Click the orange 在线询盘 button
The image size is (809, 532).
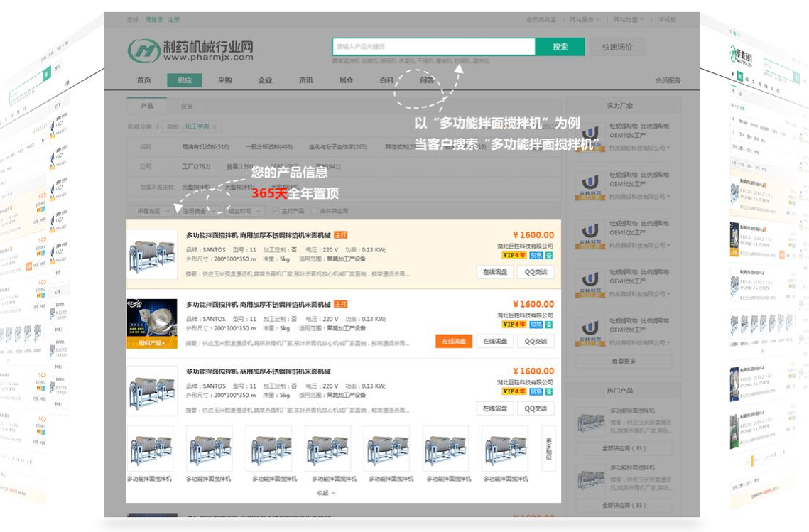[x=454, y=342]
